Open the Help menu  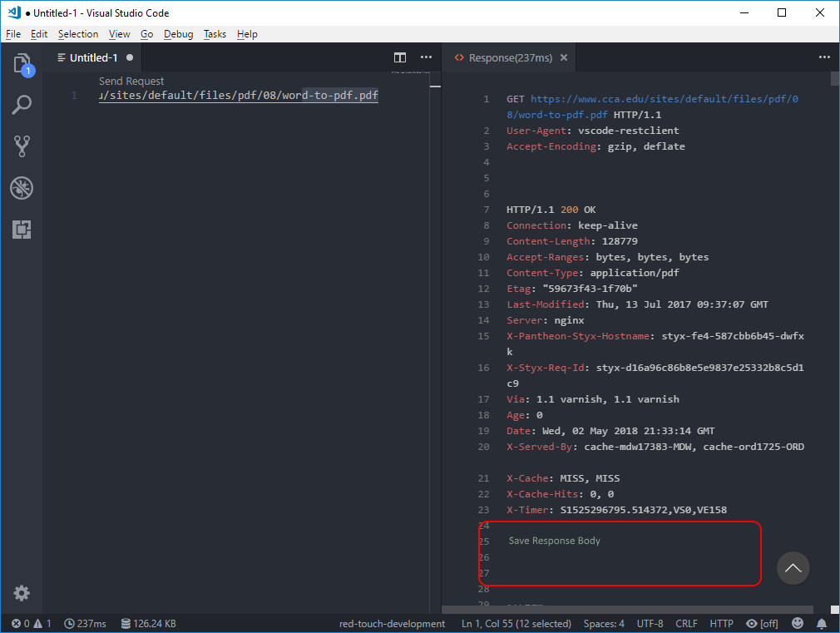click(247, 34)
